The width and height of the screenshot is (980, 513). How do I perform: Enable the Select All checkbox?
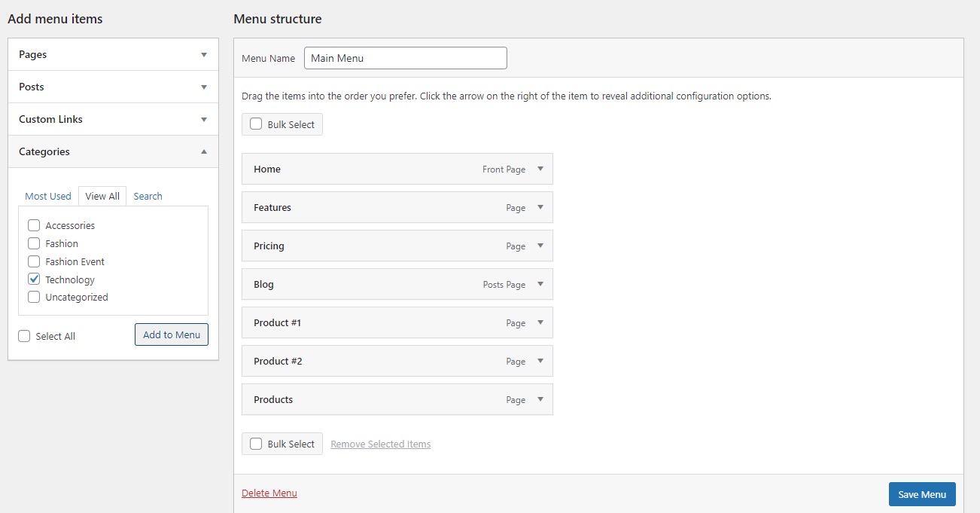pos(24,336)
